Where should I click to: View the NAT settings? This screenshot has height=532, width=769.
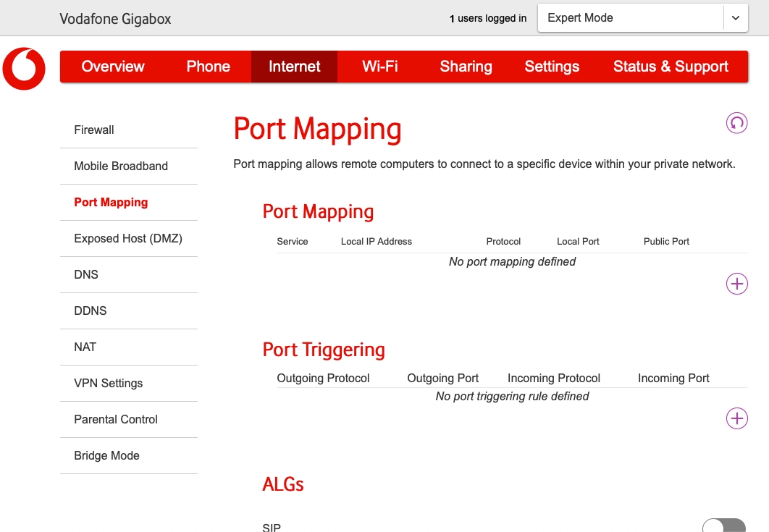point(85,347)
